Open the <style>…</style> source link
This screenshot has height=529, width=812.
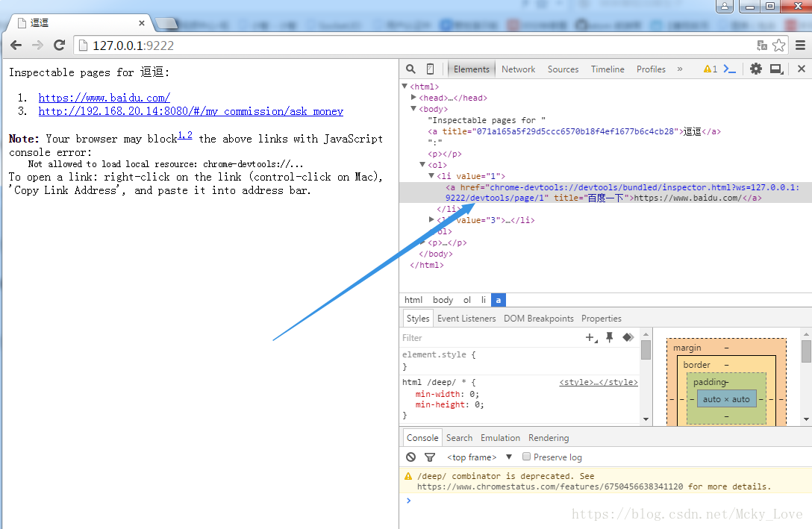click(x=599, y=382)
